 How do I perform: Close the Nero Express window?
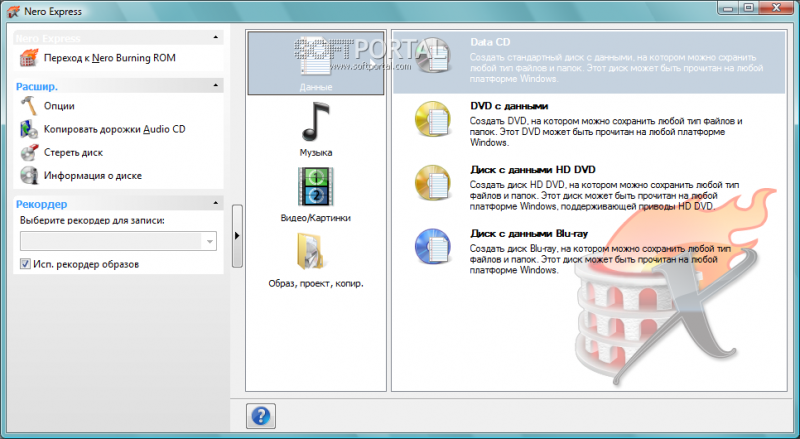pos(777,8)
